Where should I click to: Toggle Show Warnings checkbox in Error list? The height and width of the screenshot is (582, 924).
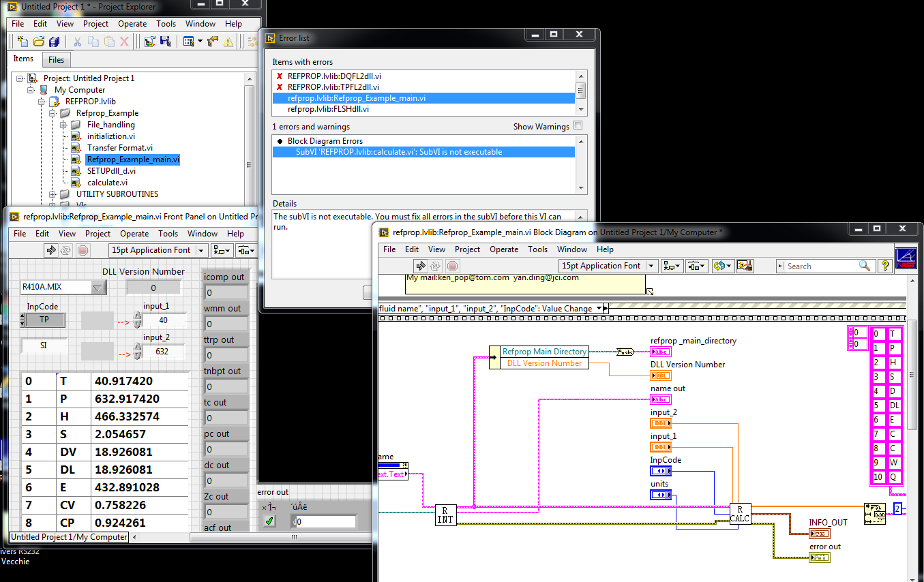tap(578, 125)
